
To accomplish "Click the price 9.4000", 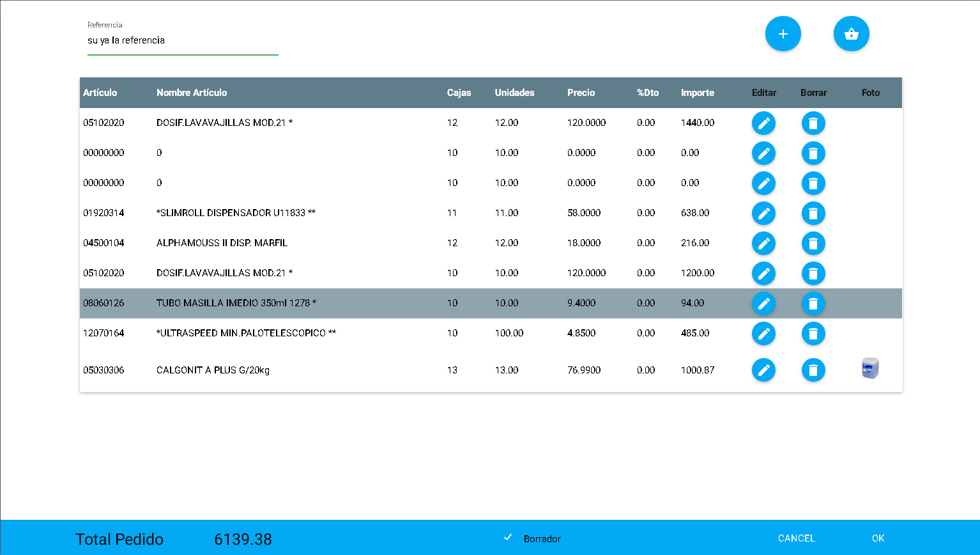I will 581,303.
